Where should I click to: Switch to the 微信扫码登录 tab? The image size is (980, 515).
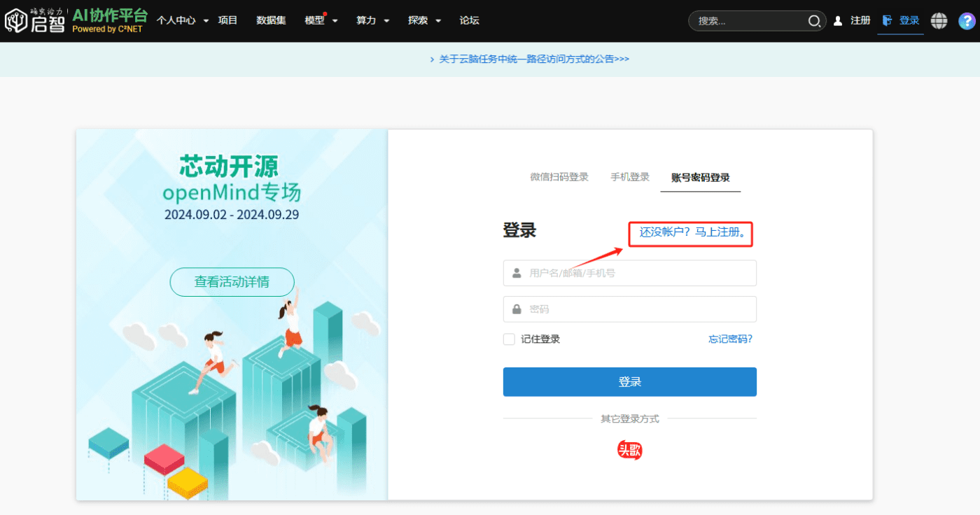tap(559, 177)
